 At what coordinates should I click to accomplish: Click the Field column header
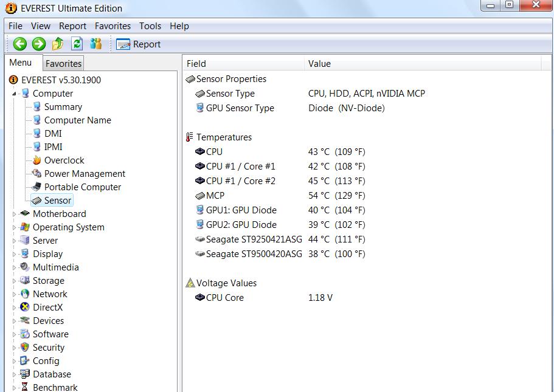pos(243,64)
